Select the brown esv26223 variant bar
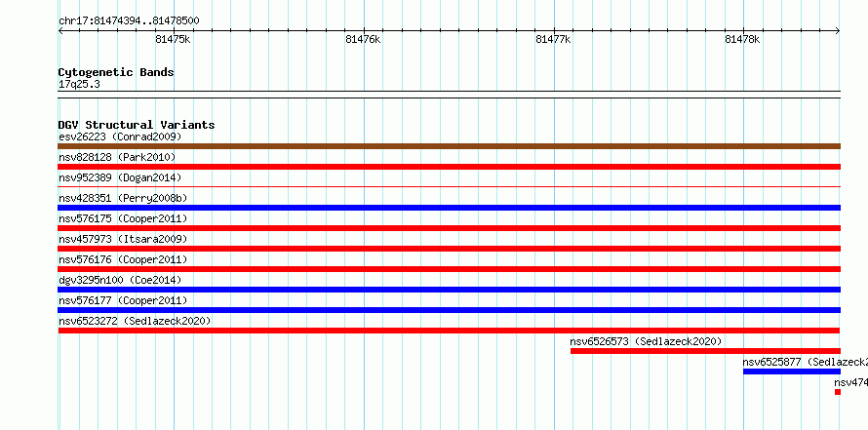This screenshot has height=430, width=868. coord(449,146)
